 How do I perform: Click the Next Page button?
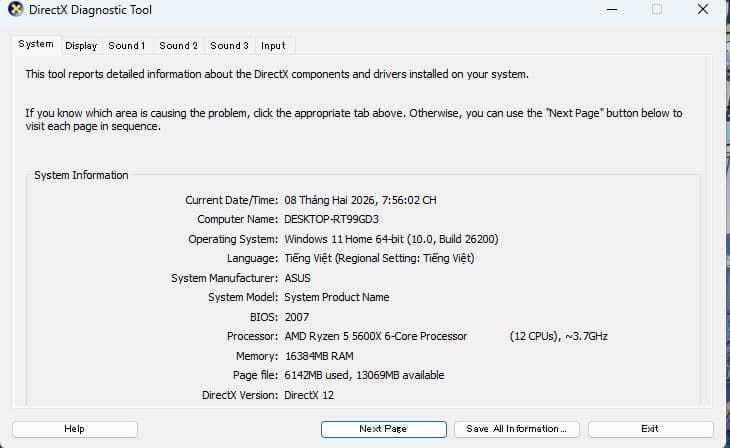(383, 429)
